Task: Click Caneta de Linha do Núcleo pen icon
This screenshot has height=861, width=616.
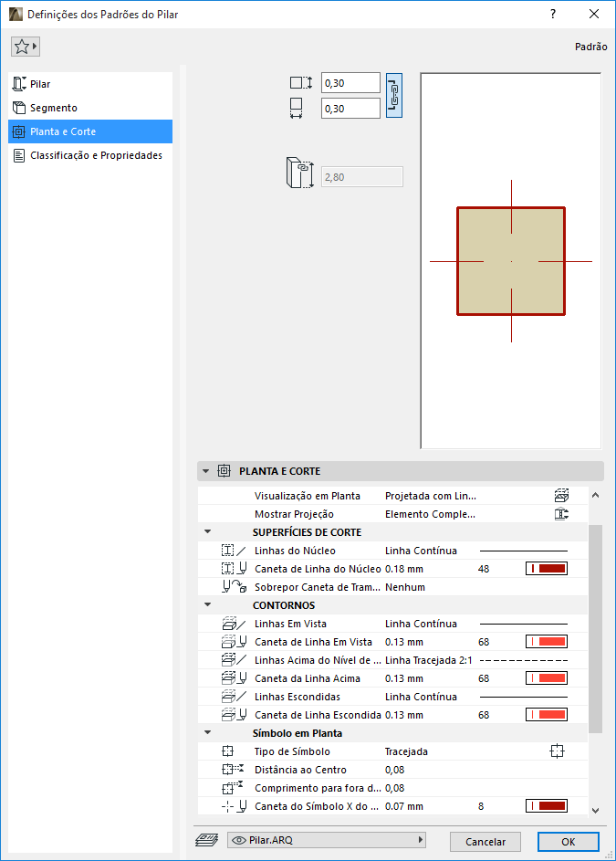Action: (234, 568)
